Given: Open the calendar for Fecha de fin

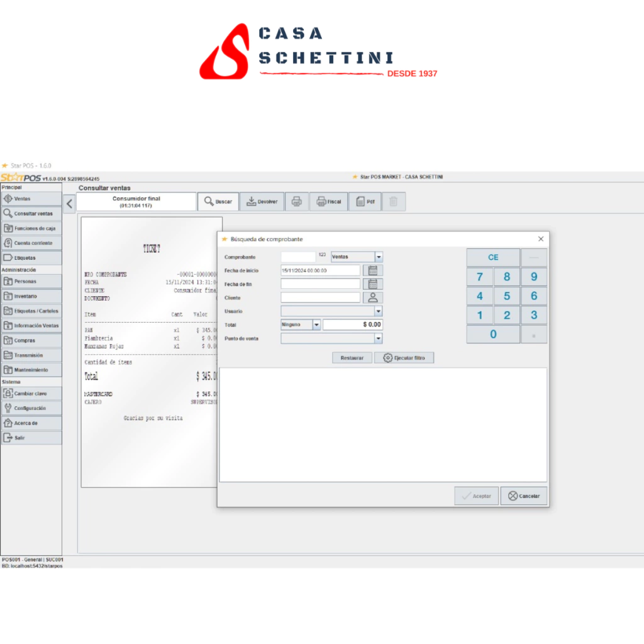Looking at the screenshot, I should tap(372, 284).
